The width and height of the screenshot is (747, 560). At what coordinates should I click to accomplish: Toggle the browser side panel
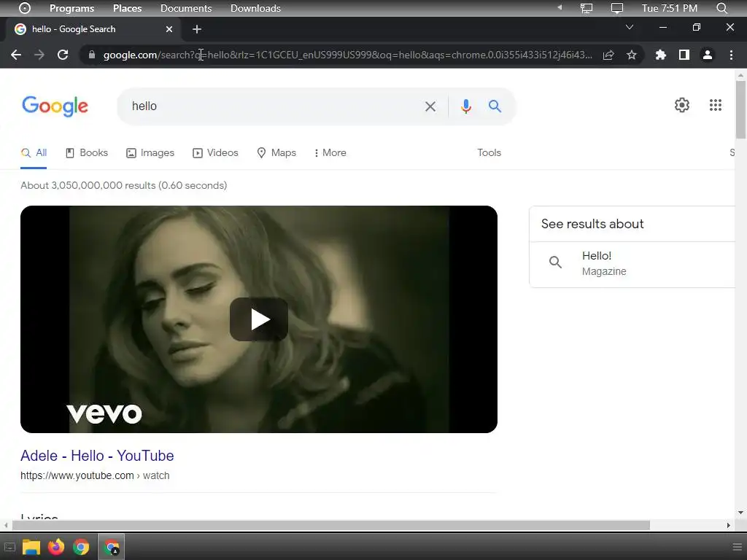[x=684, y=55]
